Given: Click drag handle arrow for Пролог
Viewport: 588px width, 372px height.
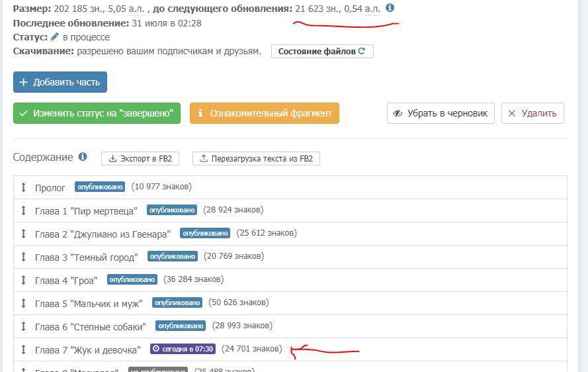Looking at the screenshot, I should point(24,187).
